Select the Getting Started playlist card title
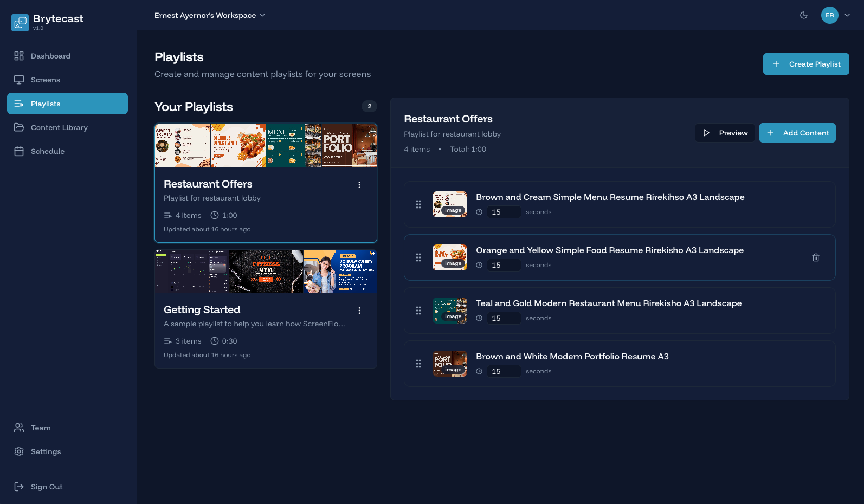 (x=202, y=309)
